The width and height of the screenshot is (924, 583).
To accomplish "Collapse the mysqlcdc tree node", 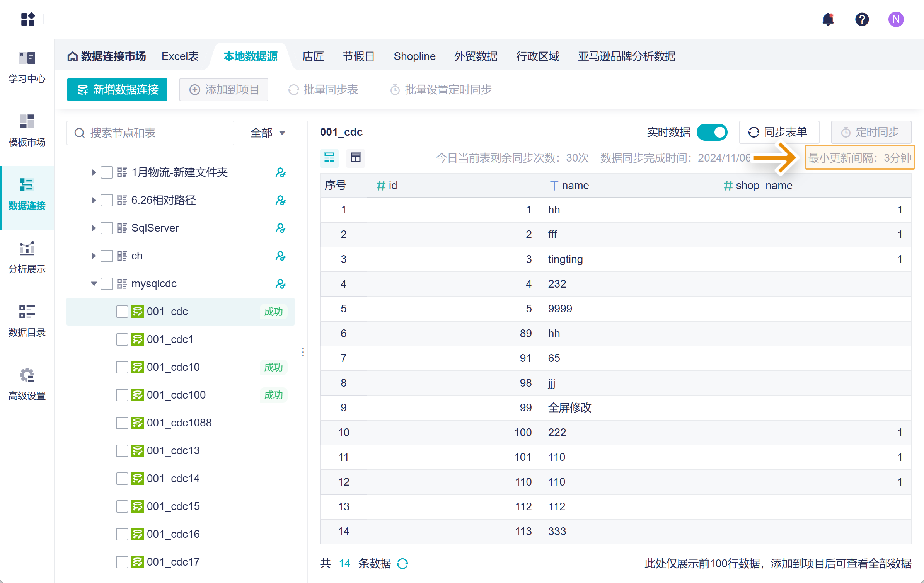I will (x=94, y=284).
